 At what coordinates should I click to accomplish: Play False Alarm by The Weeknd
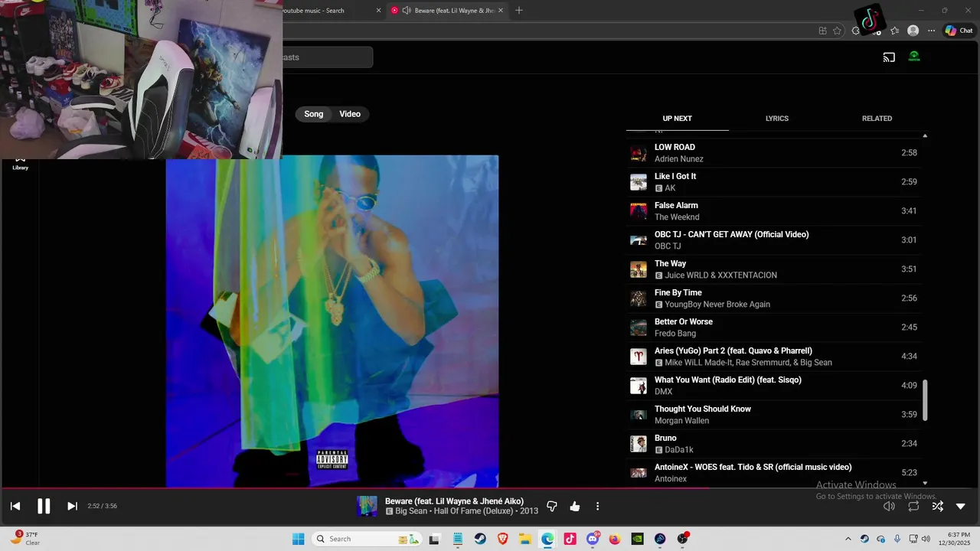pyautogui.click(x=773, y=211)
